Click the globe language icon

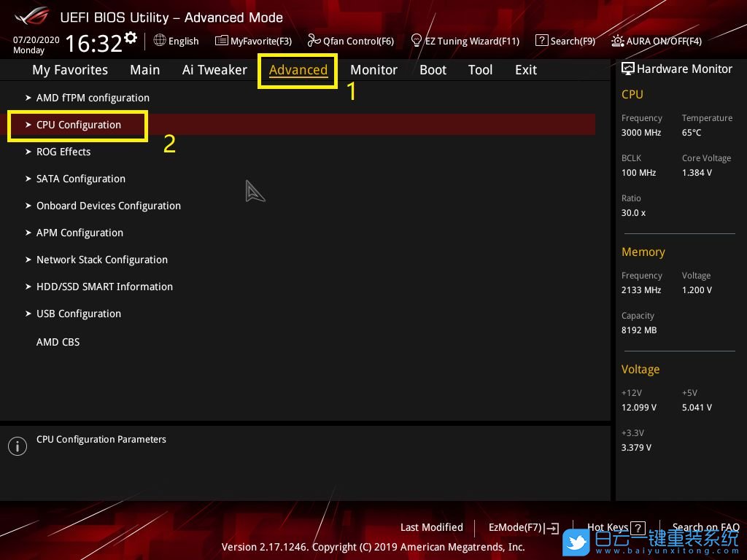point(160,41)
